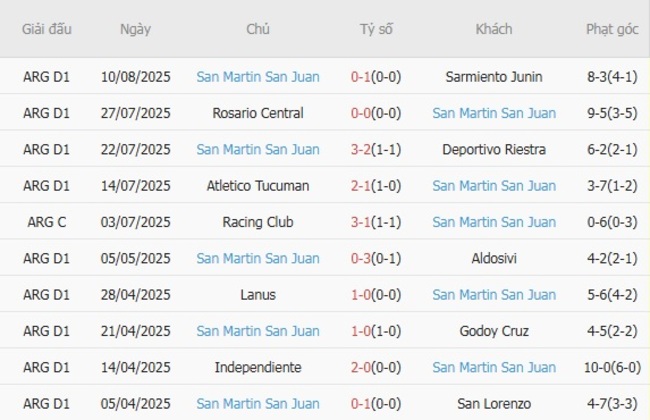Open Sarmiento Junin team link

click(494, 77)
